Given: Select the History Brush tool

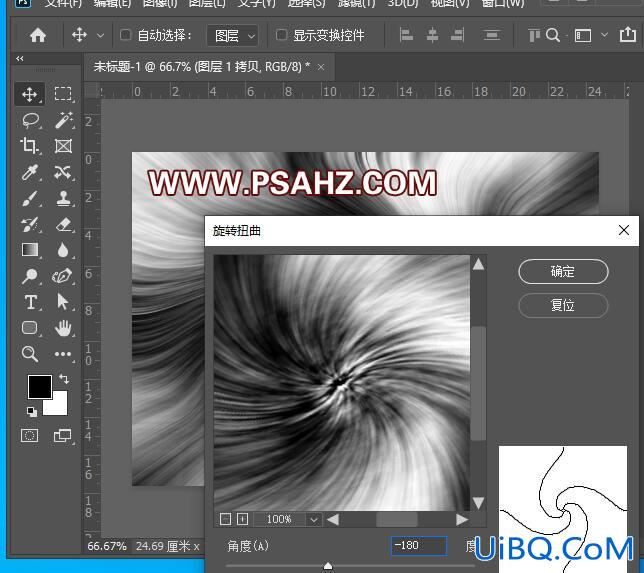Looking at the screenshot, I should click(x=30, y=225).
